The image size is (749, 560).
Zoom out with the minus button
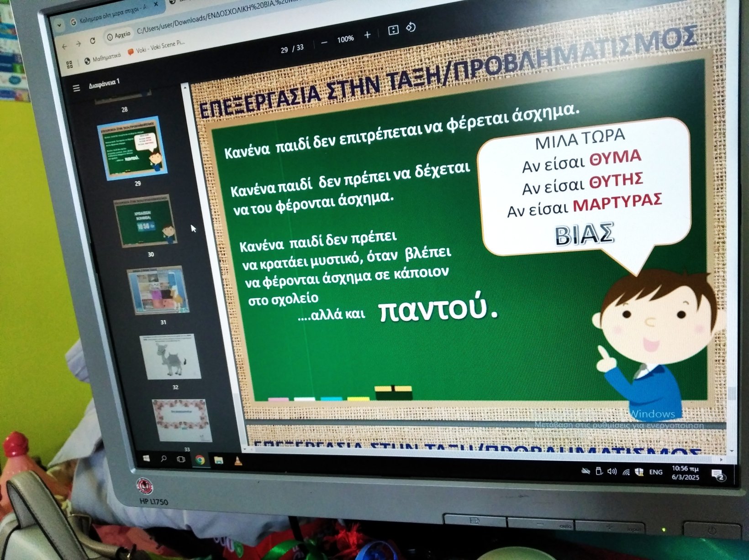[324, 42]
